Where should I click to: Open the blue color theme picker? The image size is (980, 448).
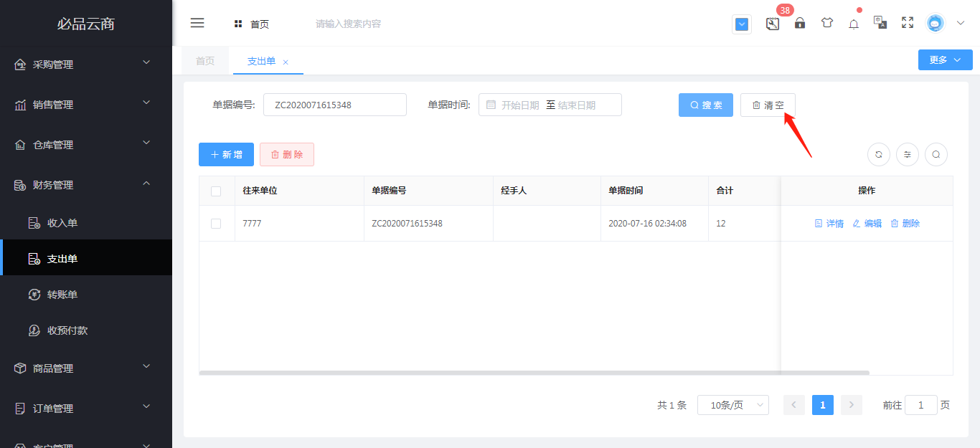pos(742,24)
